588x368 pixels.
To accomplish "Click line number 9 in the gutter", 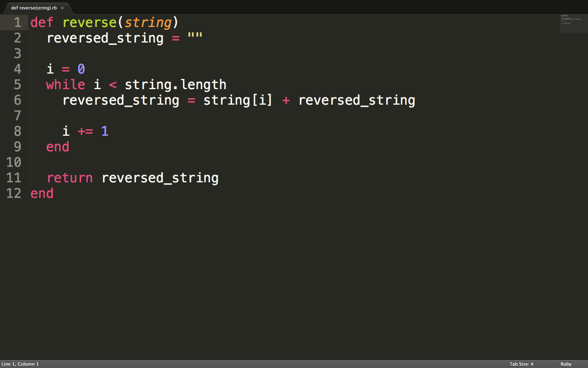I will pos(17,147).
